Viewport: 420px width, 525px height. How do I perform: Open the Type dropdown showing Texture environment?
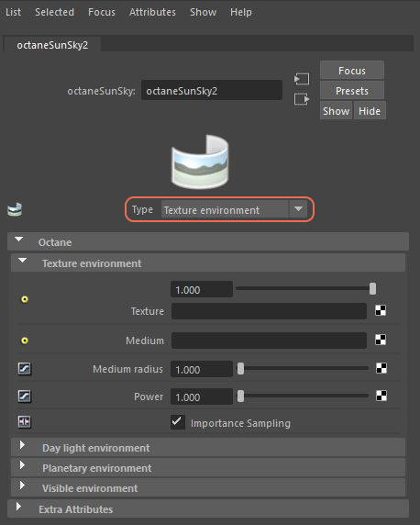click(234, 210)
